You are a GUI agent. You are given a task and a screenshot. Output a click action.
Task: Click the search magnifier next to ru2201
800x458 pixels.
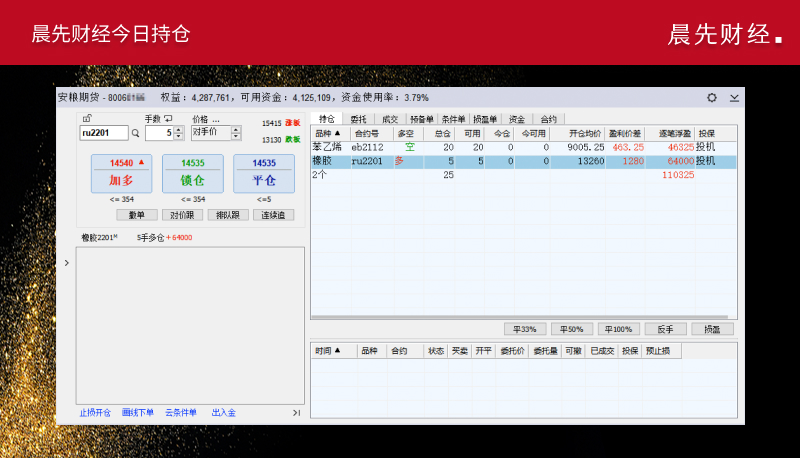pyautogui.click(x=135, y=133)
